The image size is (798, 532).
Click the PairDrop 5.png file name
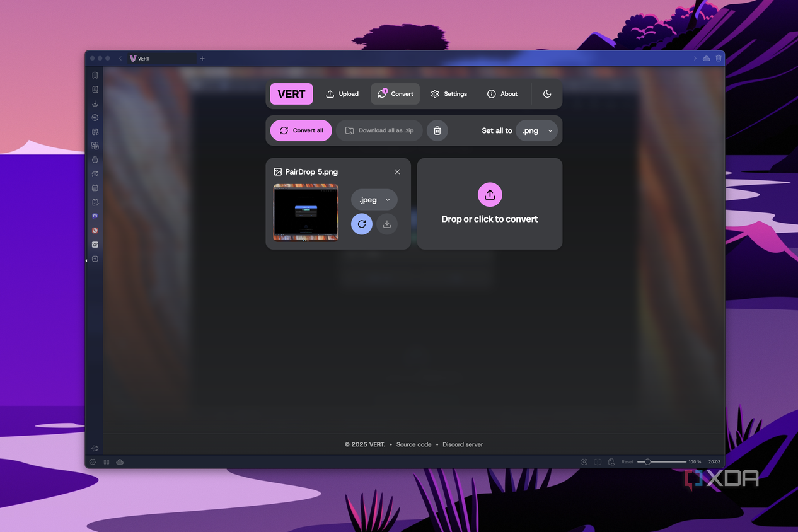point(311,171)
